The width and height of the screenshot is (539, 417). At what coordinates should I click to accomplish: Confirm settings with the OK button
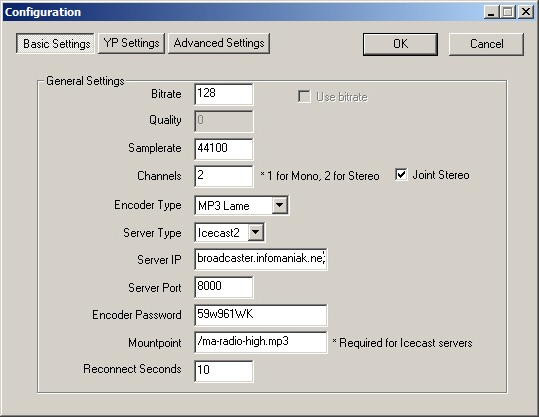pyautogui.click(x=400, y=44)
